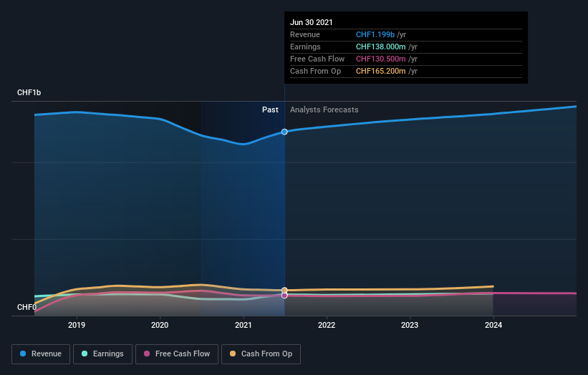Click the Past section label
This screenshot has height=375, width=588.
pyautogui.click(x=270, y=109)
